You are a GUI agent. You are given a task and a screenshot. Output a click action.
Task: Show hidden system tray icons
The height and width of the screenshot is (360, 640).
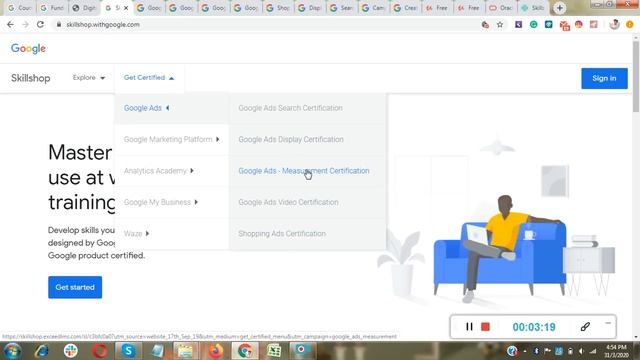point(524,351)
